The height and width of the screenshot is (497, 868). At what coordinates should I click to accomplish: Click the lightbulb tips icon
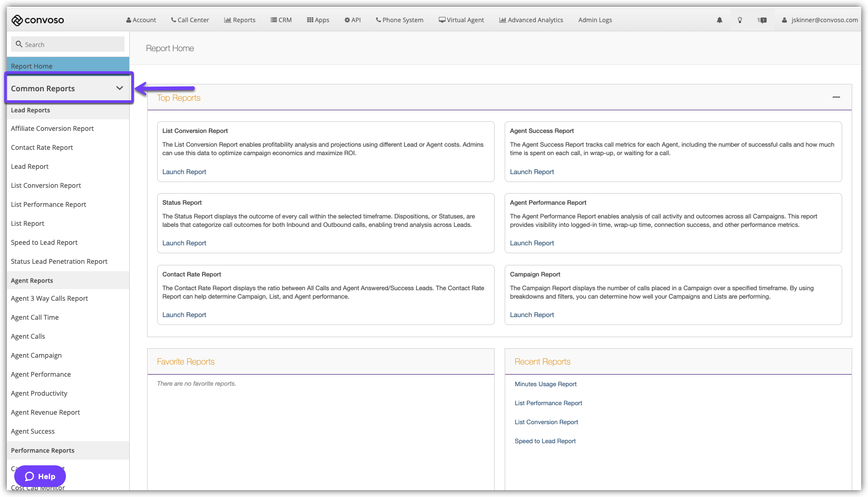[x=740, y=20]
